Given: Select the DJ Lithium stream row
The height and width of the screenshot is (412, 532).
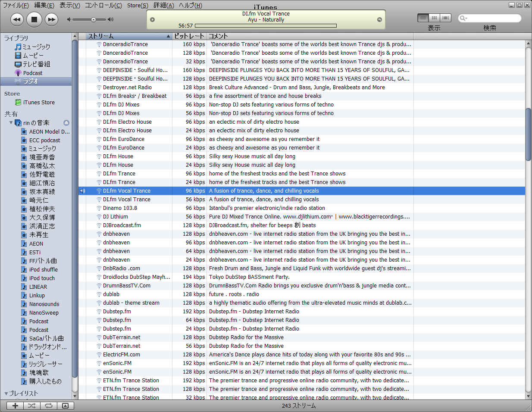Looking at the screenshot, I should (x=302, y=217).
